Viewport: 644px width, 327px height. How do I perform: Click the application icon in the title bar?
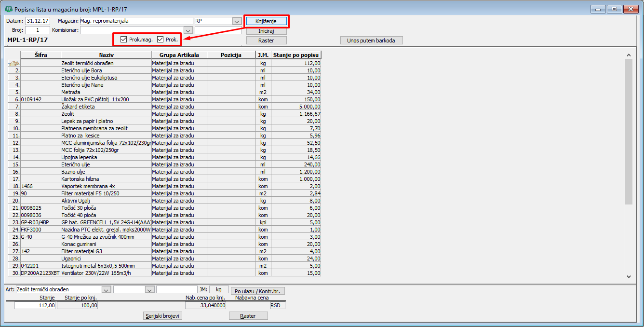(9, 9)
